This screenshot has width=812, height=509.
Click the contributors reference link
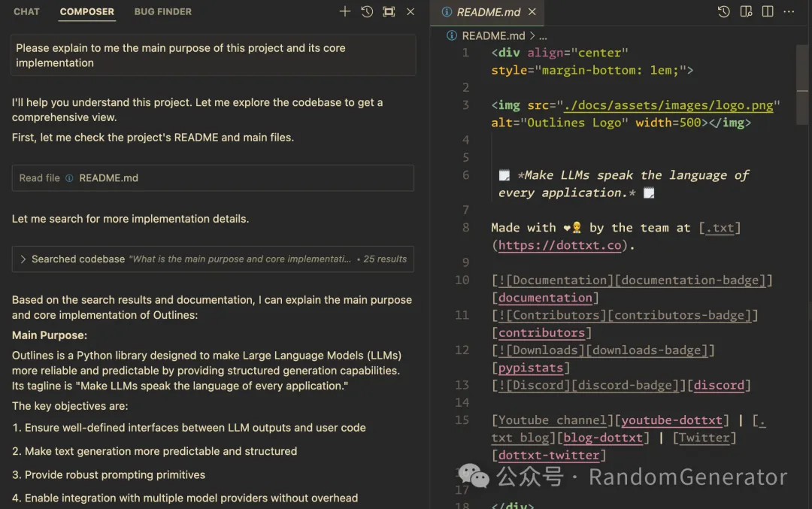(541, 332)
